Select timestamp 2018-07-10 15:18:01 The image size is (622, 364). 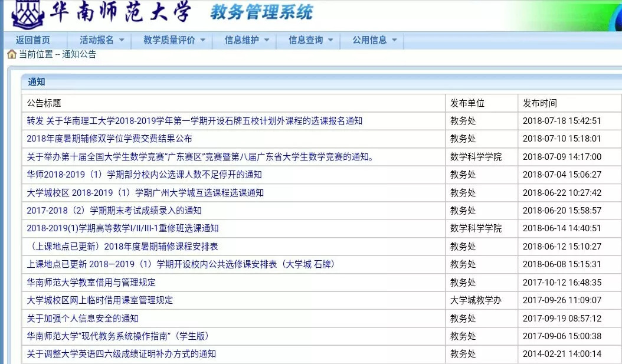(562, 139)
